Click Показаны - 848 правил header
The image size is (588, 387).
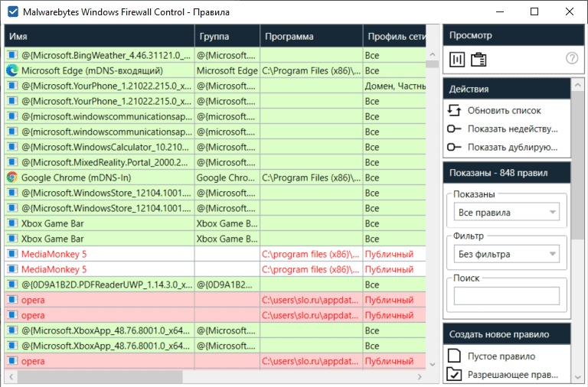[x=507, y=173]
